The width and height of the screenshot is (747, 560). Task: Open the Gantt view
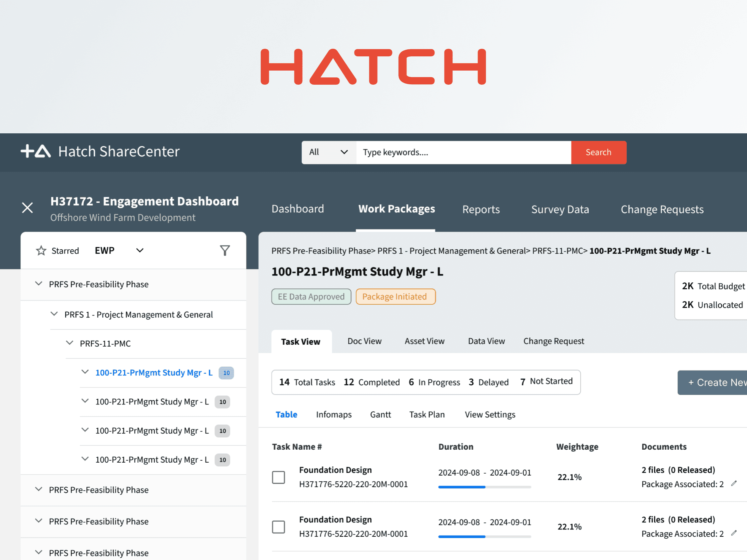tap(380, 415)
